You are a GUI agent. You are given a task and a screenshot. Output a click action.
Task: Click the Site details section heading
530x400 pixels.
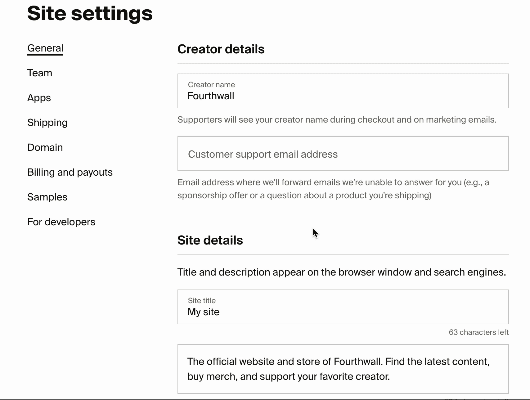(210, 240)
